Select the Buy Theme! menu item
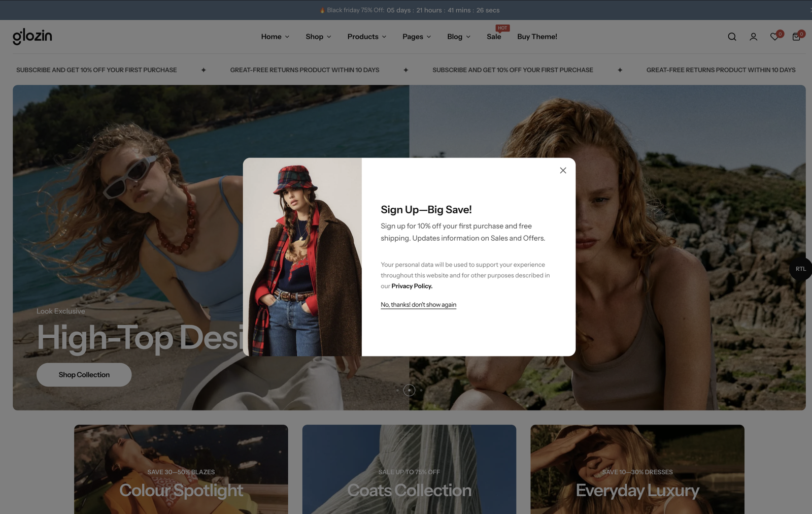The width and height of the screenshot is (812, 514). [x=537, y=37]
